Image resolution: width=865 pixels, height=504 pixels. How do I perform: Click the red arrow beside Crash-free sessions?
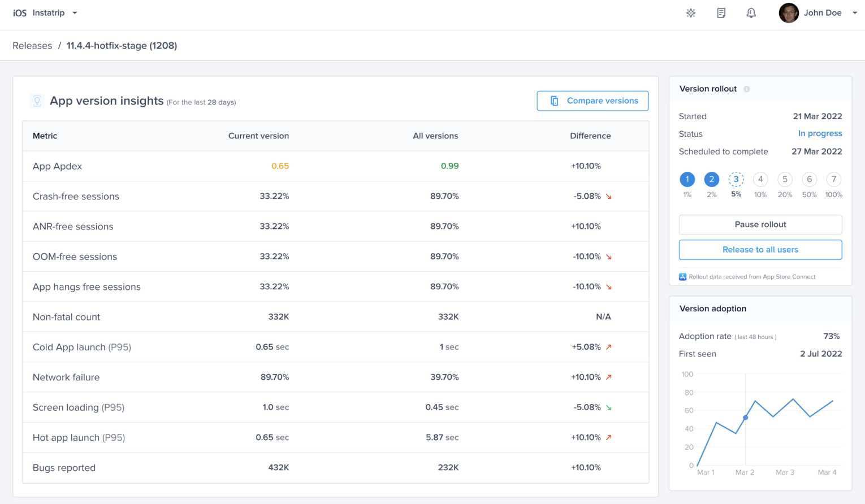[609, 197]
